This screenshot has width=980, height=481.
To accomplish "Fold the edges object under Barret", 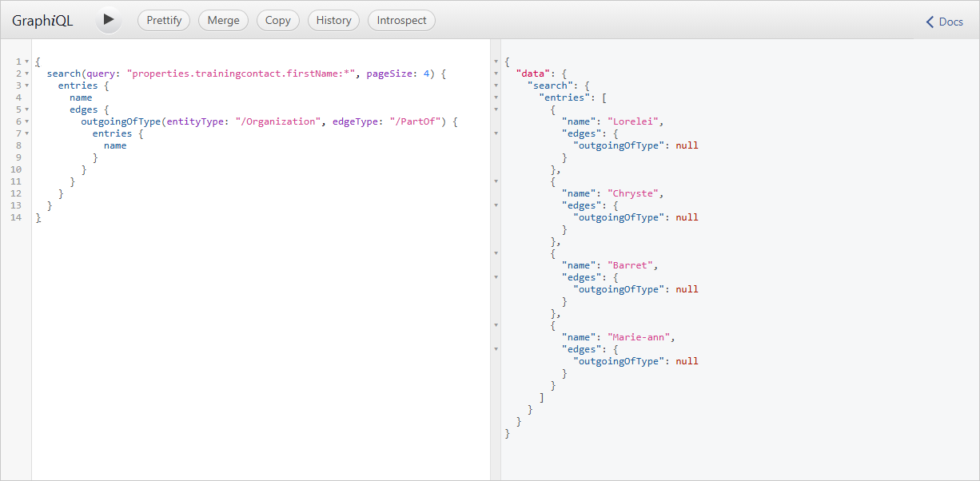I will 496,277.
